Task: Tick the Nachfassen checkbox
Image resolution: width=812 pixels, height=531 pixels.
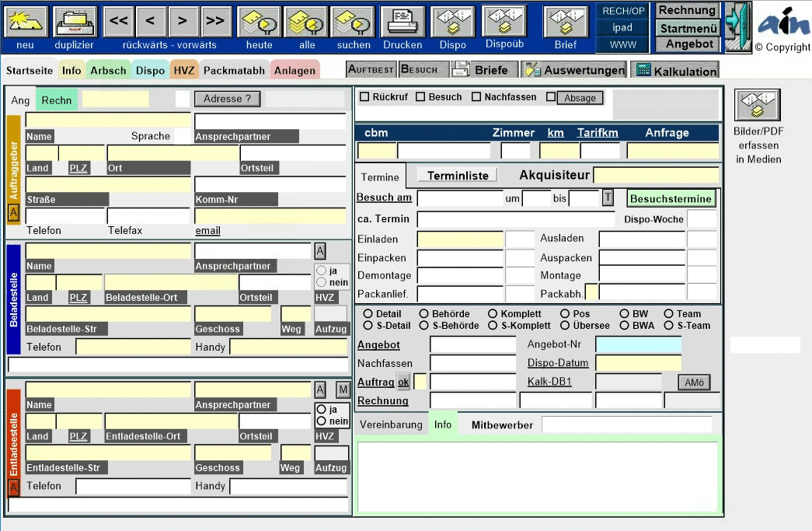Action: point(476,97)
